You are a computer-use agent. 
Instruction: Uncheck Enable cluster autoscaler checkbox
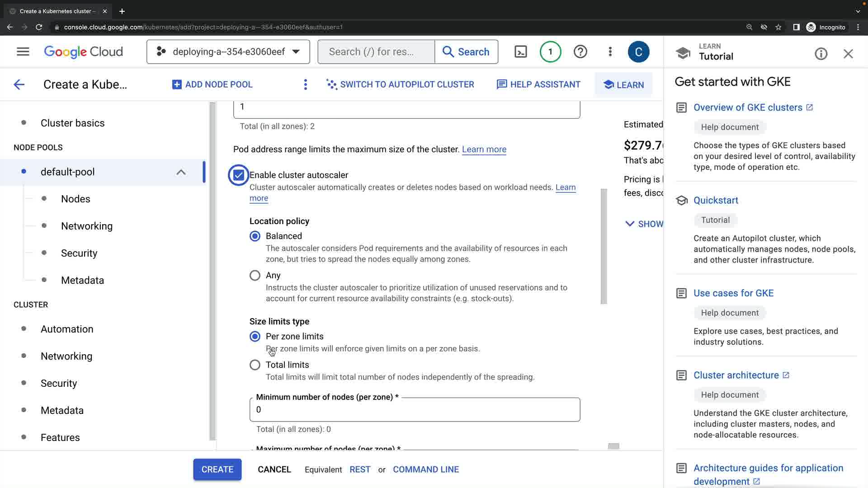point(239,175)
